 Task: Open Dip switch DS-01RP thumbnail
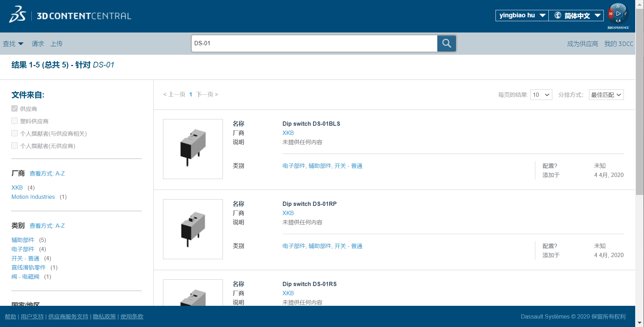[193, 229]
